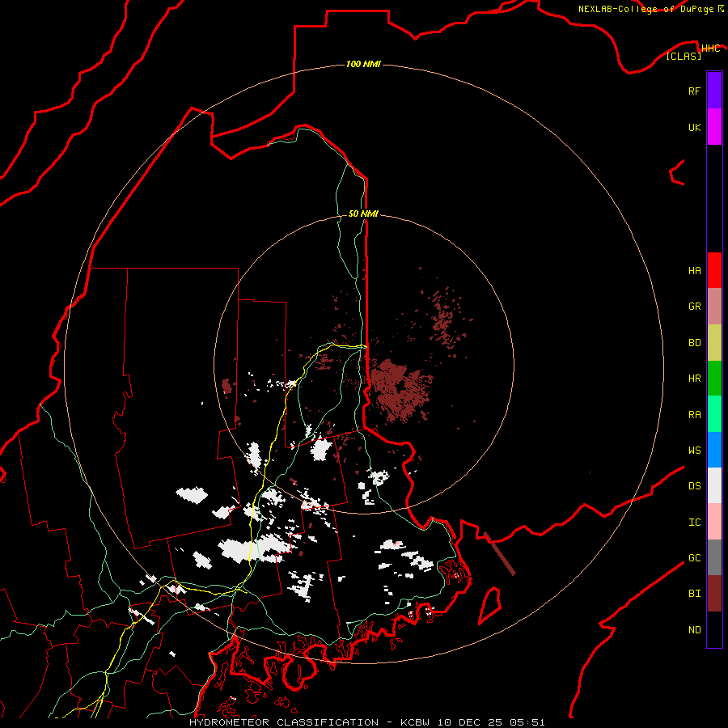Click the GC legend label
Image resolution: width=728 pixels, height=728 pixels.
694,558
